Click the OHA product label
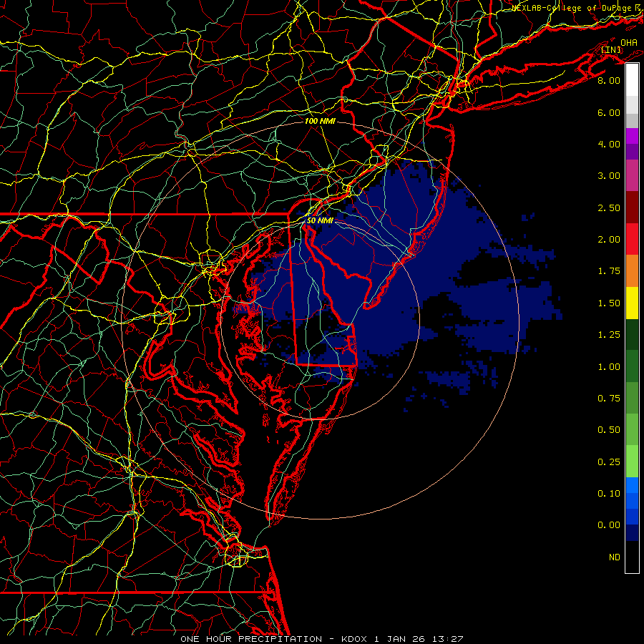644x644 pixels. click(x=629, y=42)
